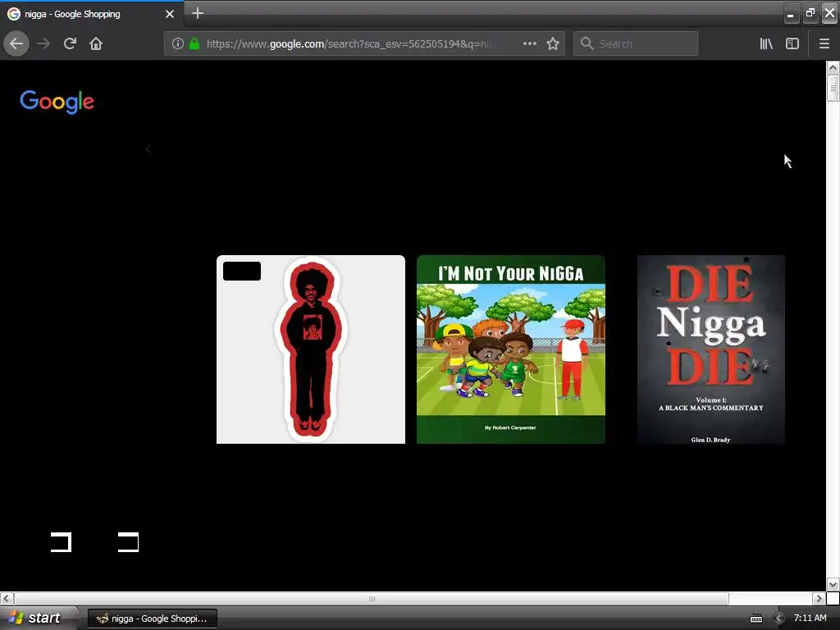Click the first white bracket box near page bottom
This screenshot has width=840, height=630.
pos(61,542)
